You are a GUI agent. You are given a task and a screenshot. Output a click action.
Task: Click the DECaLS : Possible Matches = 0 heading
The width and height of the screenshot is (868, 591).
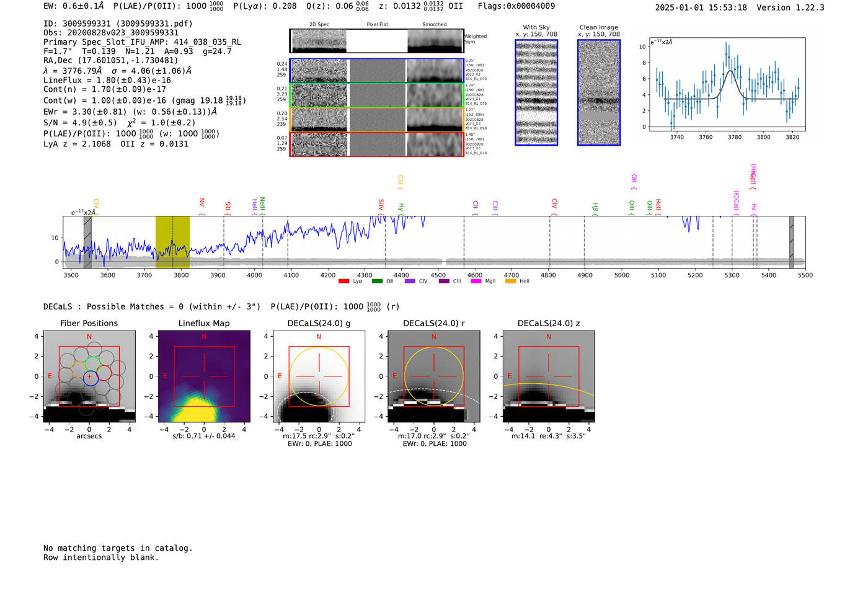click(x=152, y=306)
